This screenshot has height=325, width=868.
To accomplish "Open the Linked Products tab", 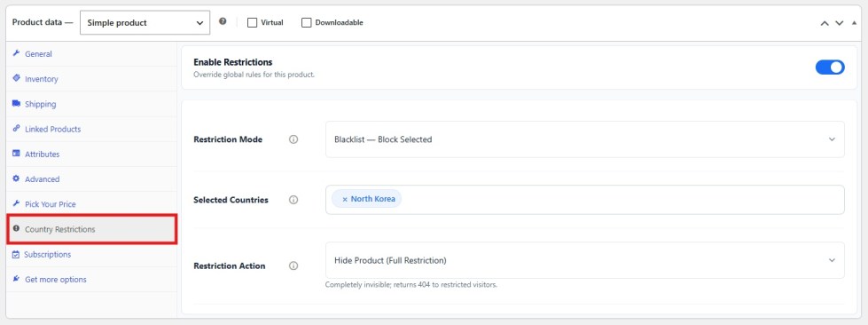I will coord(91,129).
